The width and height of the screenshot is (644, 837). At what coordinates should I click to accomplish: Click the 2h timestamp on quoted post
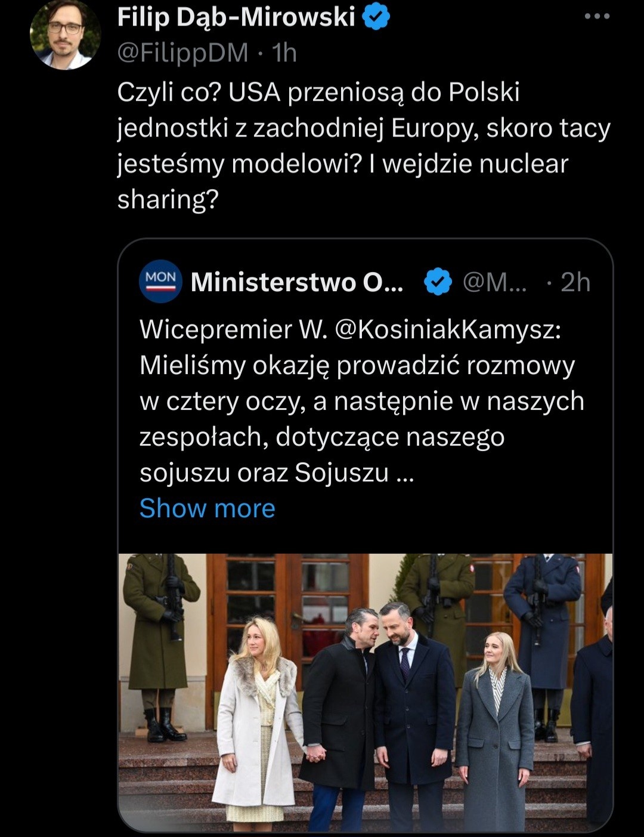click(575, 282)
